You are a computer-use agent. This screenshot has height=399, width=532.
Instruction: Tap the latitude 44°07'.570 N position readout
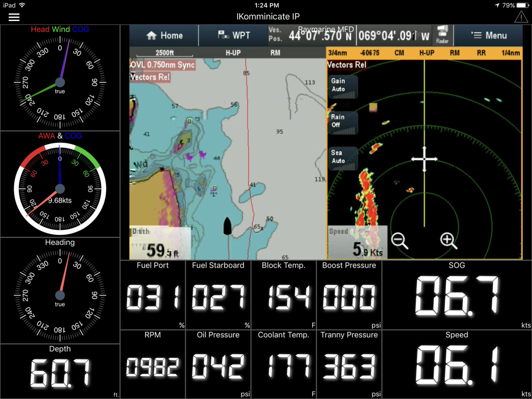tap(320, 36)
